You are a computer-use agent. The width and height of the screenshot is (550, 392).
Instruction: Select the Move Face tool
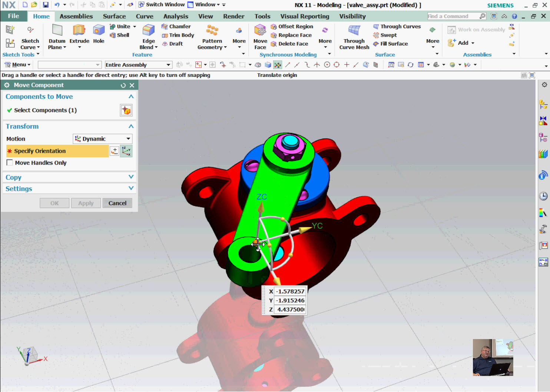pyautogui.click(x=260, y=35)
